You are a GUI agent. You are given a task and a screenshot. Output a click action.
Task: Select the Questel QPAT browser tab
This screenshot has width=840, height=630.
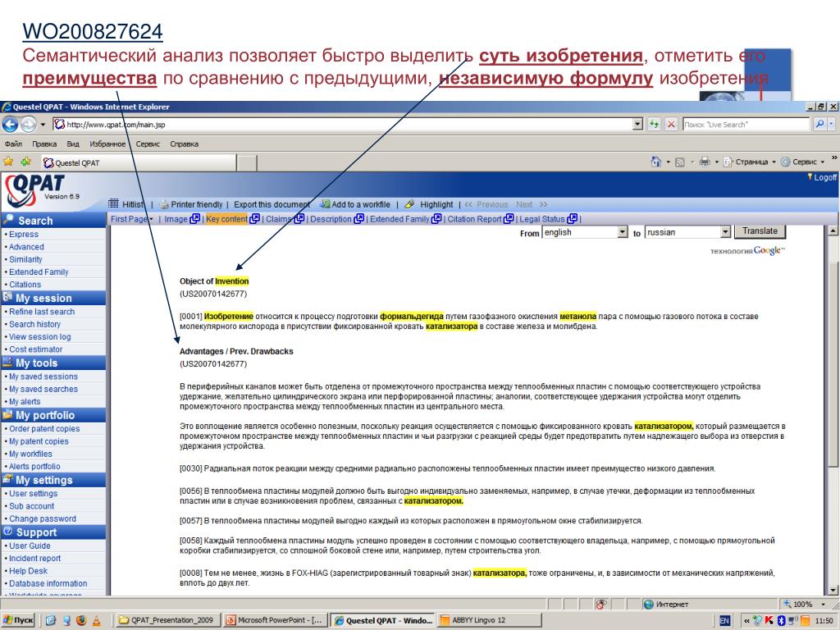click(138, 162)
